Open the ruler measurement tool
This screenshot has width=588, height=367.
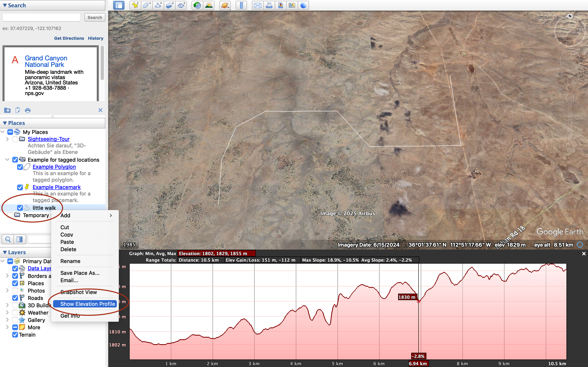pyautogui.click(x=241, y=5)
